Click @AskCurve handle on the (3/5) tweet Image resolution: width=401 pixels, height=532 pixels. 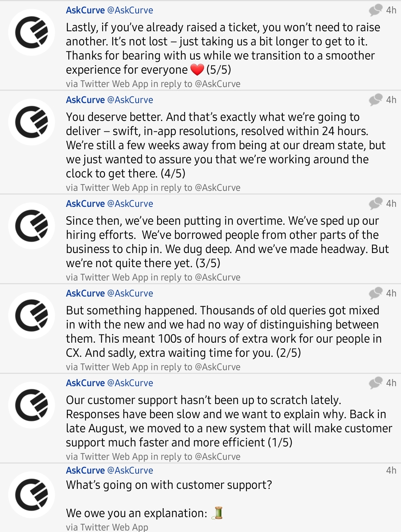[x=130, y=204]
